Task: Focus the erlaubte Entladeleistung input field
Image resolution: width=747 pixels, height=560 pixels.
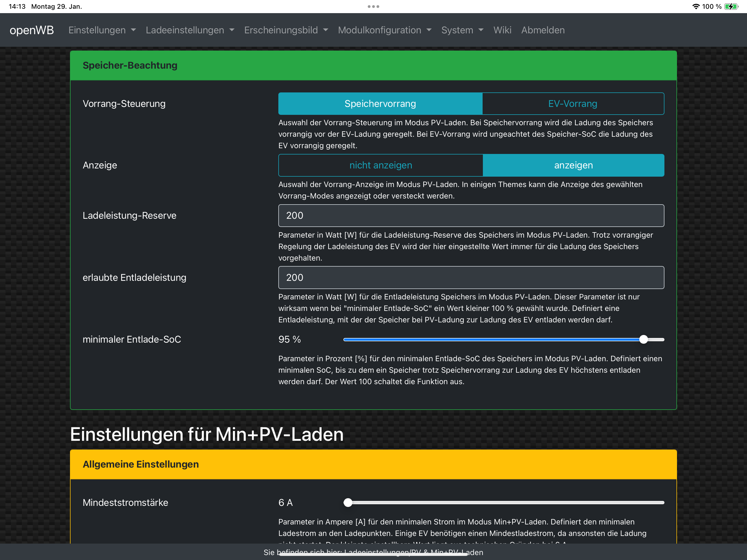Action: [471, 278]
